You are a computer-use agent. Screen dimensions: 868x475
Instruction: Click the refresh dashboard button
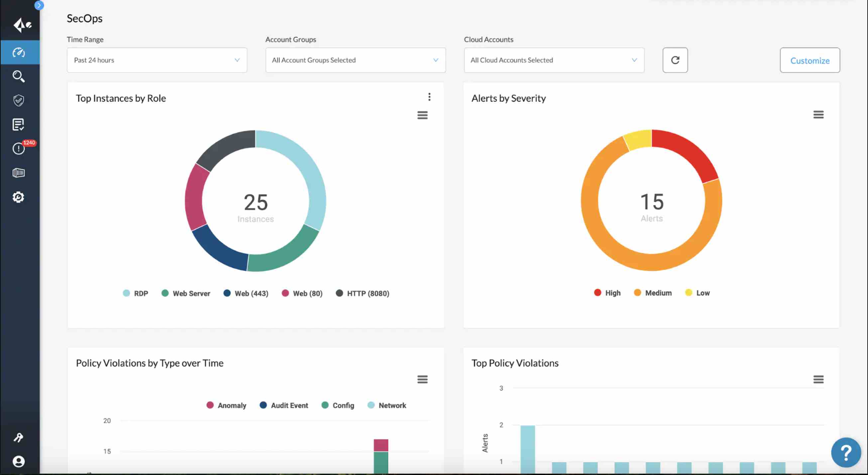click(x=675, y=60)
